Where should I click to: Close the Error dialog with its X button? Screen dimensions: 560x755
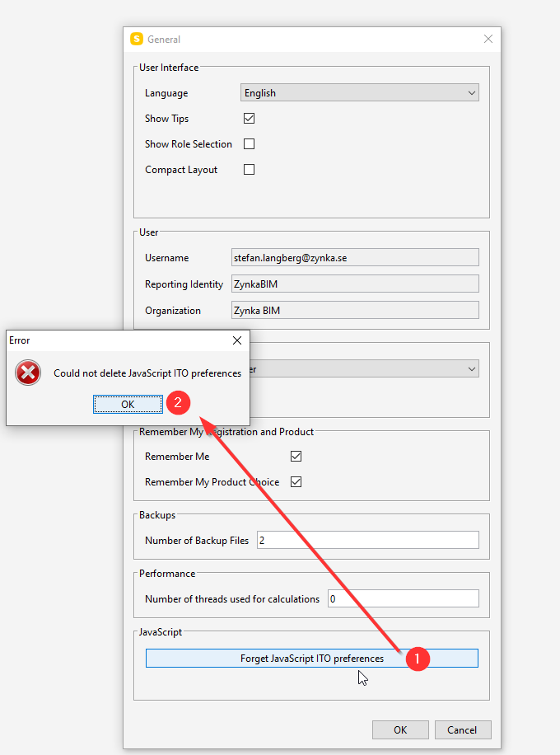point(237,340)
